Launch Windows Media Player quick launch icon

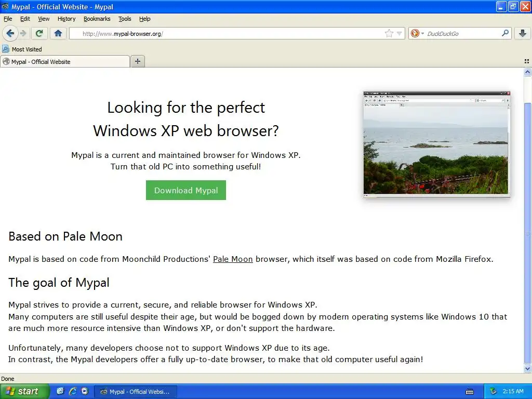click(85, 391)
